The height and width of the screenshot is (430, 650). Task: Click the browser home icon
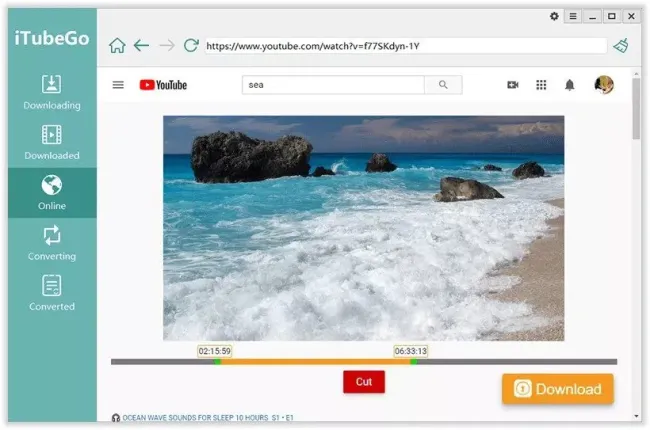tap(117, 45)
